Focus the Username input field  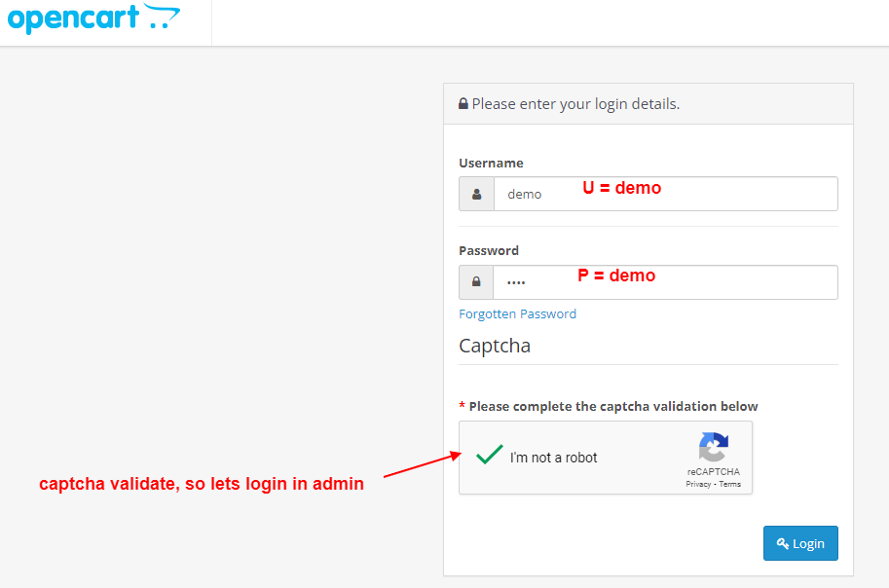pyautogui.click(x=666, y=194)
